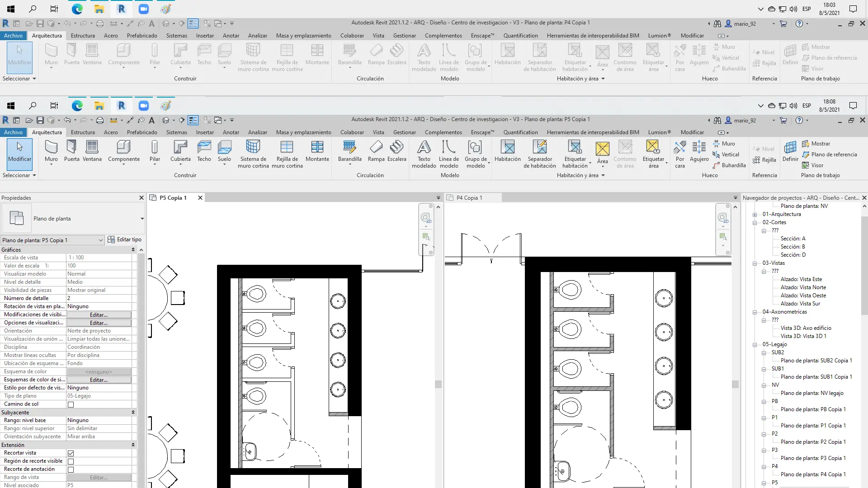
Task: Select Separador de habitación in P5 Copia 1 window
Action: (x=540, y=154)
